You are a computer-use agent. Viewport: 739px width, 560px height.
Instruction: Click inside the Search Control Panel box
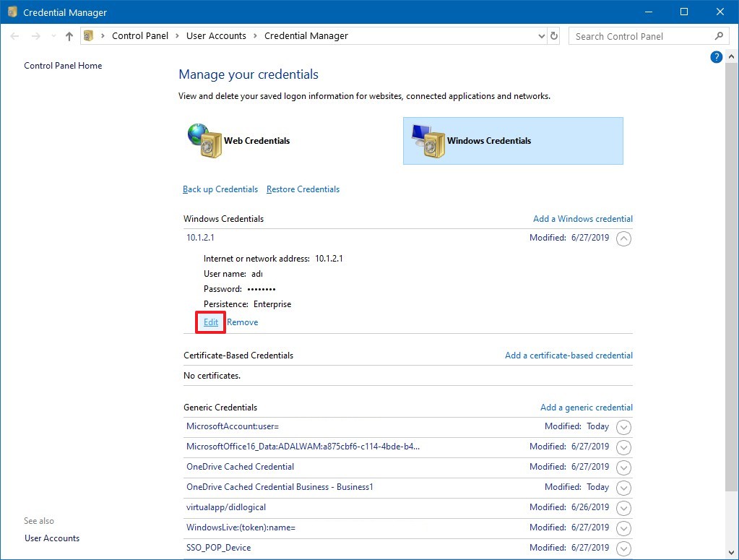[636, 35]
